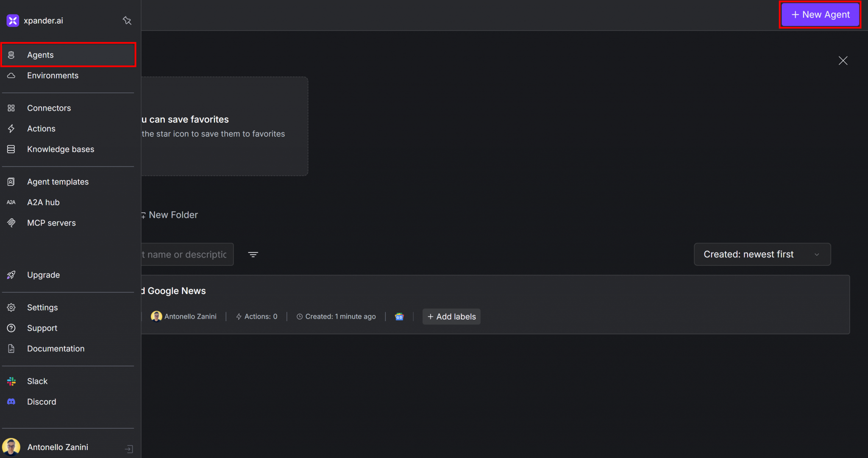Click the agent name search input field
The image size is (868, 458).
[186, 254]
